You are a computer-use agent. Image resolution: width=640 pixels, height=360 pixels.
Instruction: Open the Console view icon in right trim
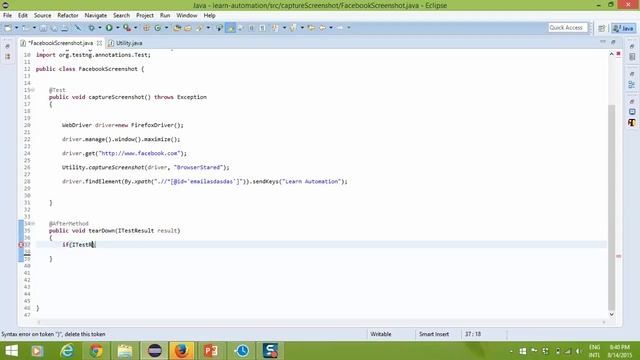632,112
